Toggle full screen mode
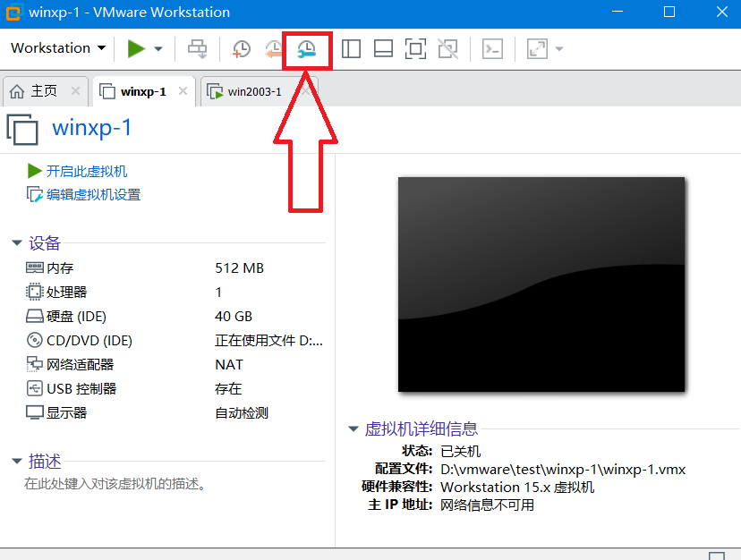Screen dimensions: 741x560 click(415, 47)
